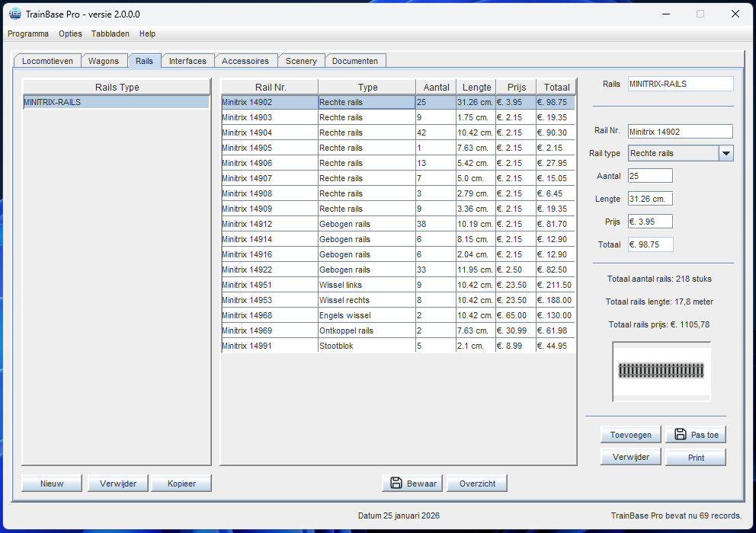Click the Bewaar save disk button
The width and height of the screenshot is (756, 533).
click(x=413, y=484)
